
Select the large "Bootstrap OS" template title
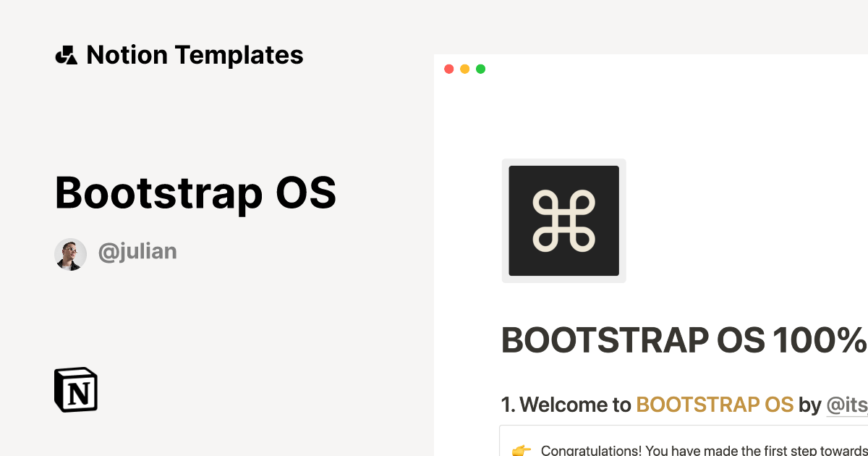pos(195,193)
